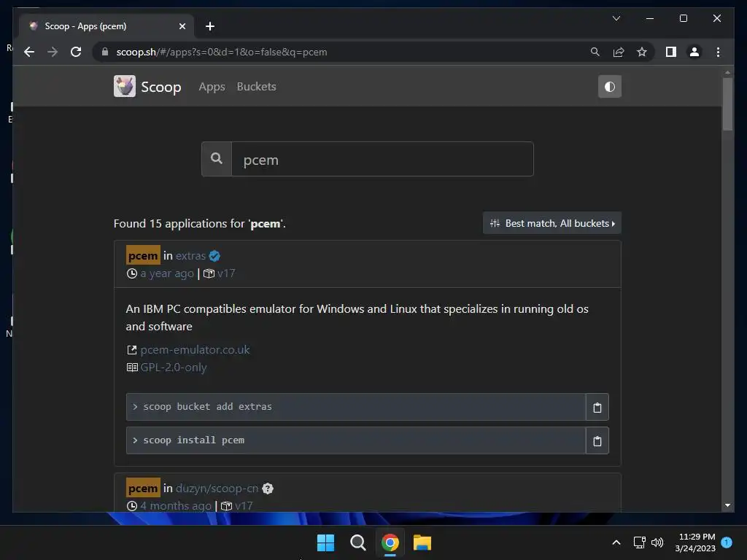
Task: Go forward with the browser forward arrow
Action: (53, 52)
